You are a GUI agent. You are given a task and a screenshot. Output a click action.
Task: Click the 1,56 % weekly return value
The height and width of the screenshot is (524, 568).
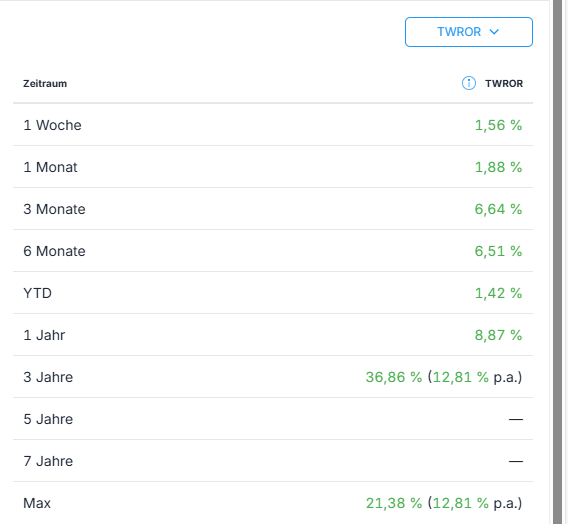(498, 125)
